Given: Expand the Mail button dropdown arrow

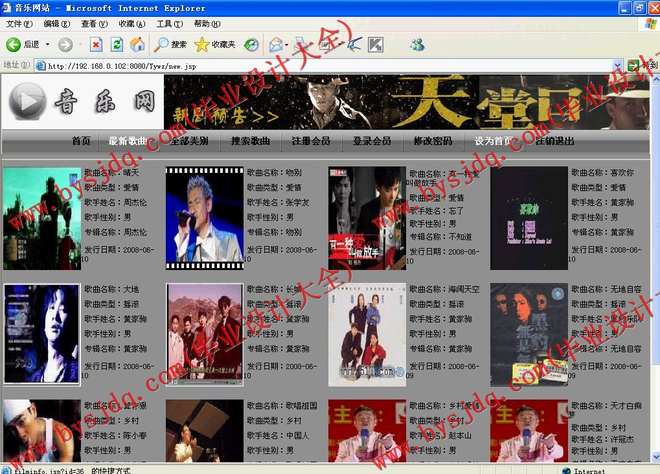Looking at the screenshot, I should 288,45.
